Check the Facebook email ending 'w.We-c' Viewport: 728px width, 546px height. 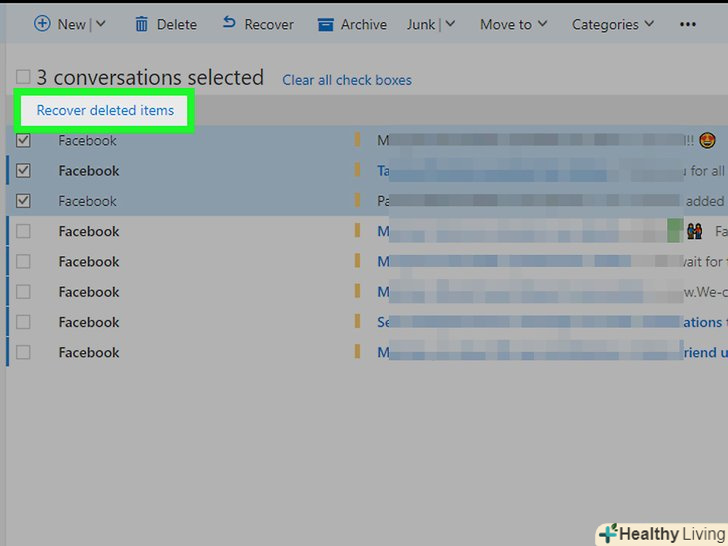click(23, 292)
